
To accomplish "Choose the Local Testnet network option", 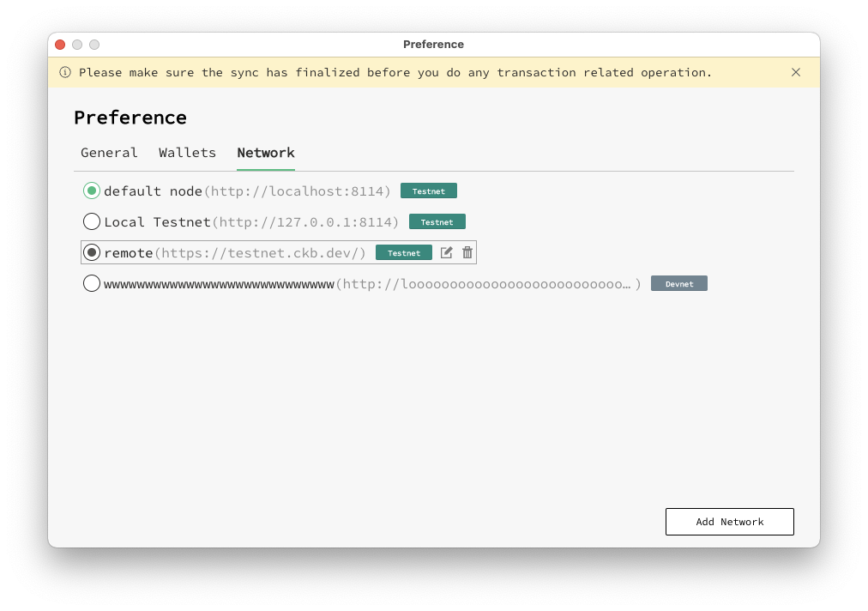I will coord(92,221).
